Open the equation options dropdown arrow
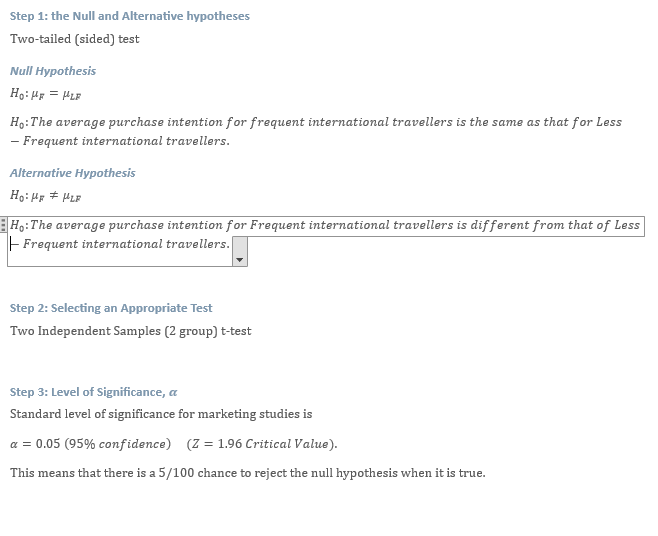The image size is (658, 536). click(x=240, y=252)
